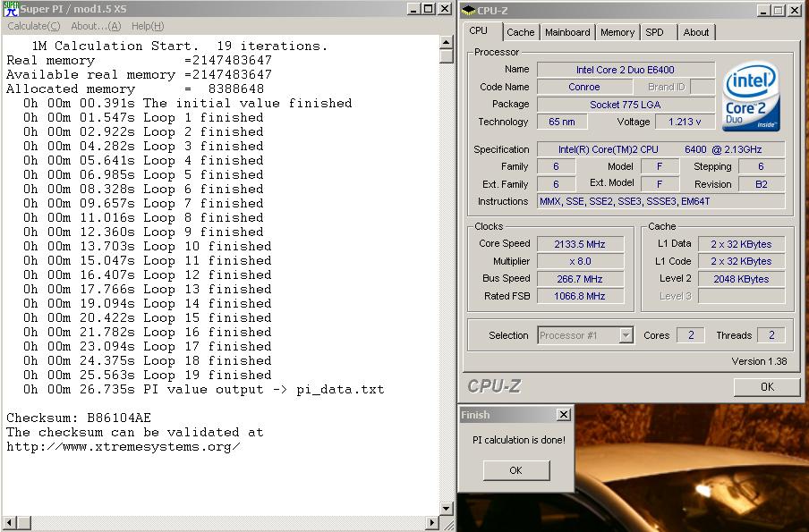The height and width of the screenshot is (532, 809).
Task: Click the Technology value '65 nm'
Action: tap(562, 122)
